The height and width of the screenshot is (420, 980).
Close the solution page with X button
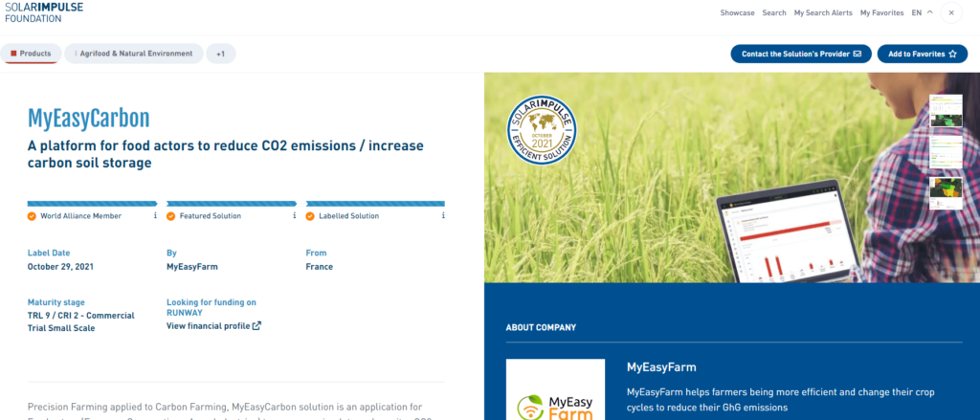click(x=951, y=12)
